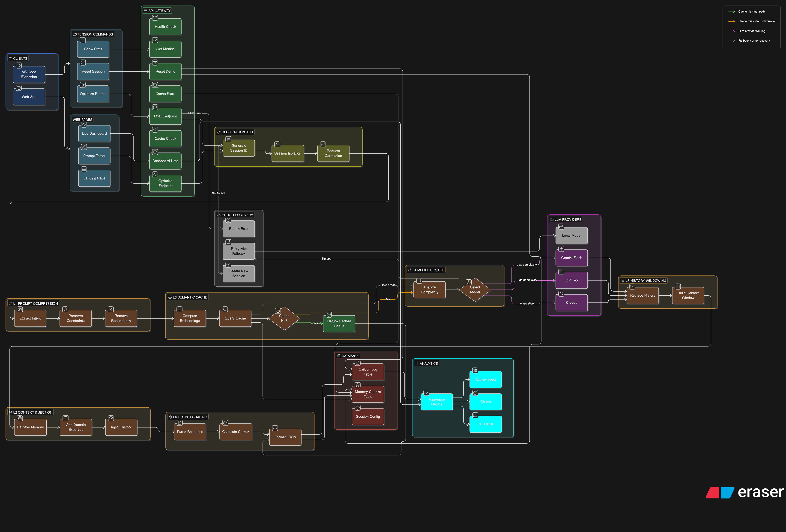
Task: Click the pencil icon on Prompt Tester node
Action: pyautogui.click(x=84, y=147)
